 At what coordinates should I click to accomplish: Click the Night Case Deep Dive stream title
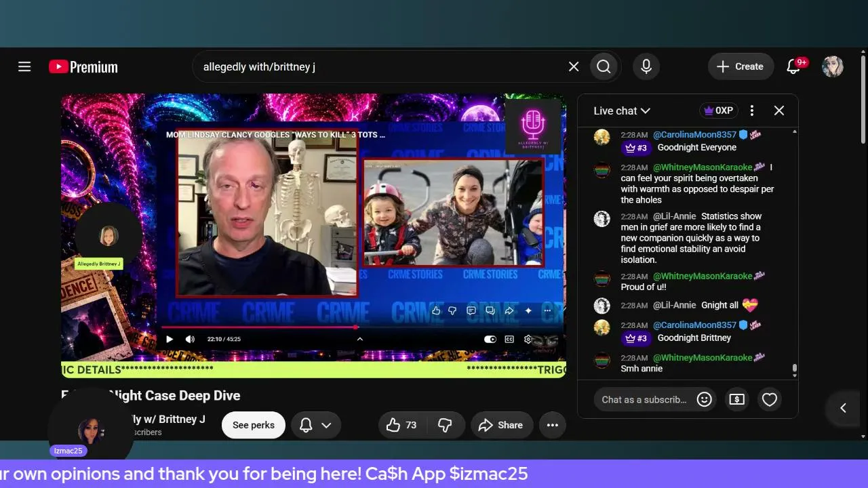pos(151,395)
